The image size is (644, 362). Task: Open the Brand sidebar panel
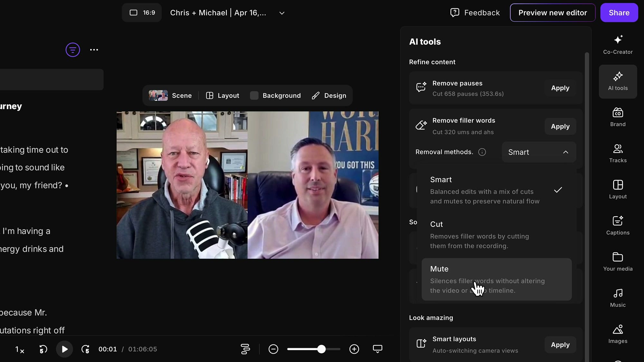pos(618,117)
